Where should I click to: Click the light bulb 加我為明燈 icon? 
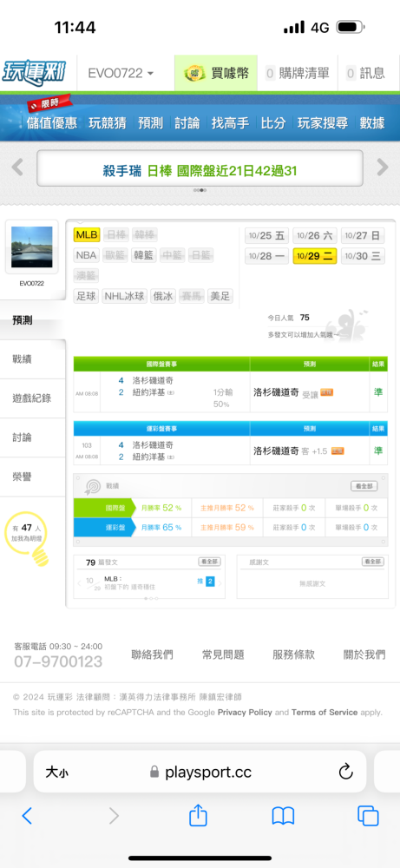coord(27,540)
